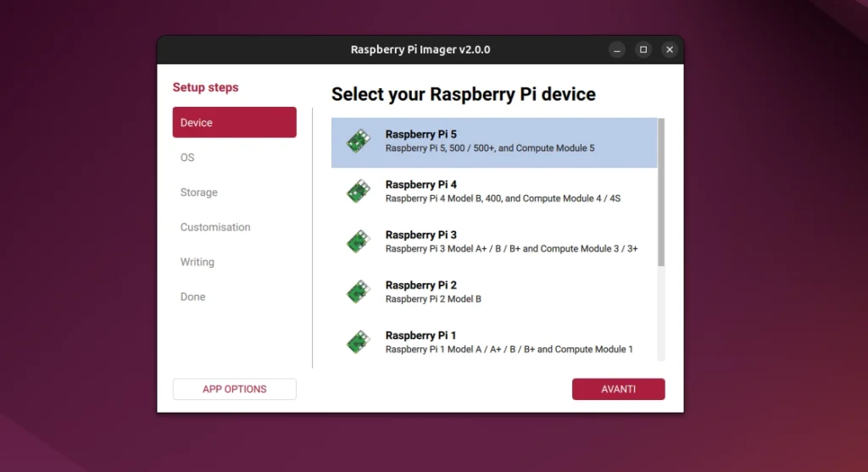
Task: Select the Device setup step
Action: 234,122
